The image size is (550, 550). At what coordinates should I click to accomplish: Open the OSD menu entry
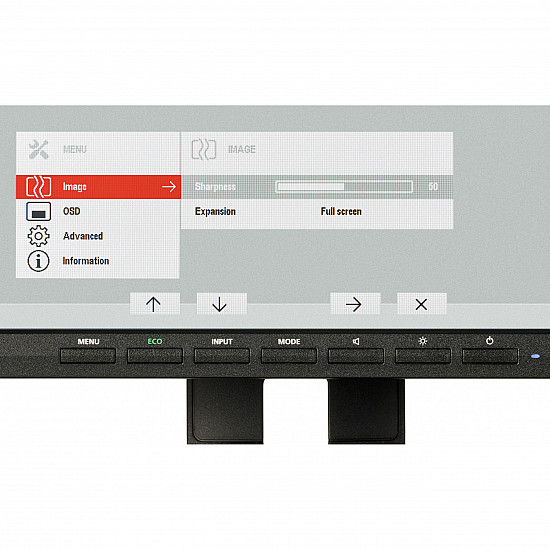coord(98,211)
